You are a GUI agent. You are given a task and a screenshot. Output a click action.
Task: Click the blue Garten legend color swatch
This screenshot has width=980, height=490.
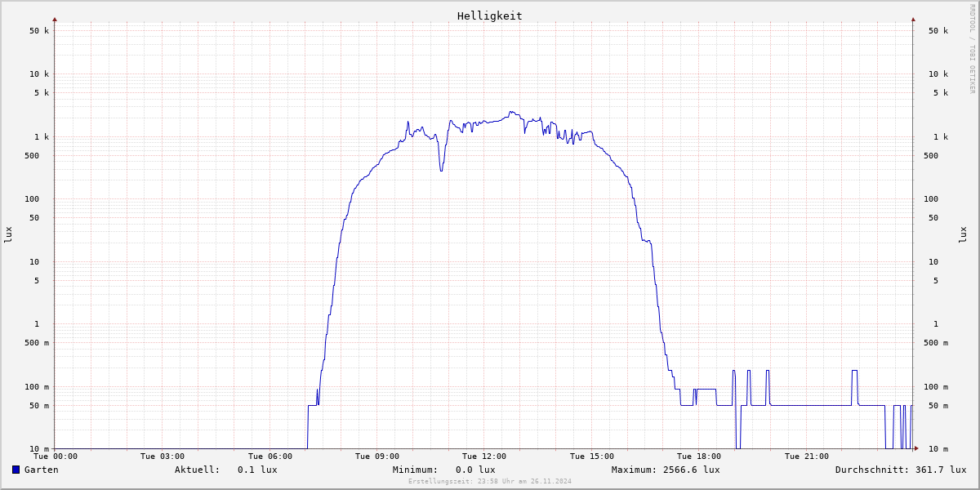click(16, 470)
